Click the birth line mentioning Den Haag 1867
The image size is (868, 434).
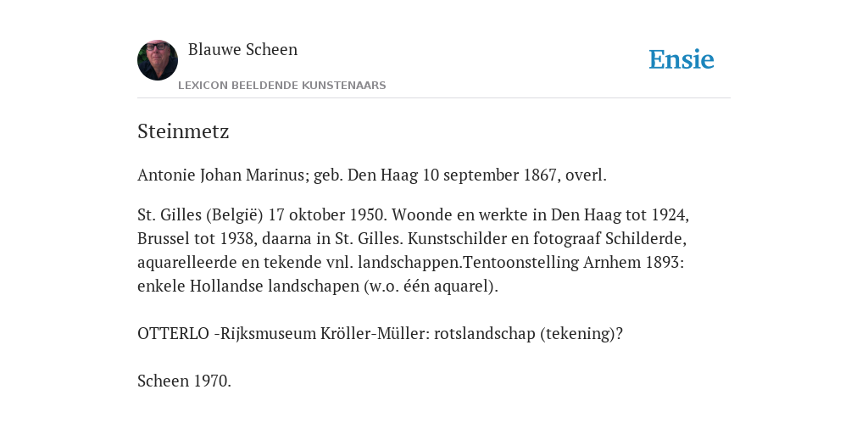tap(372, 175)
